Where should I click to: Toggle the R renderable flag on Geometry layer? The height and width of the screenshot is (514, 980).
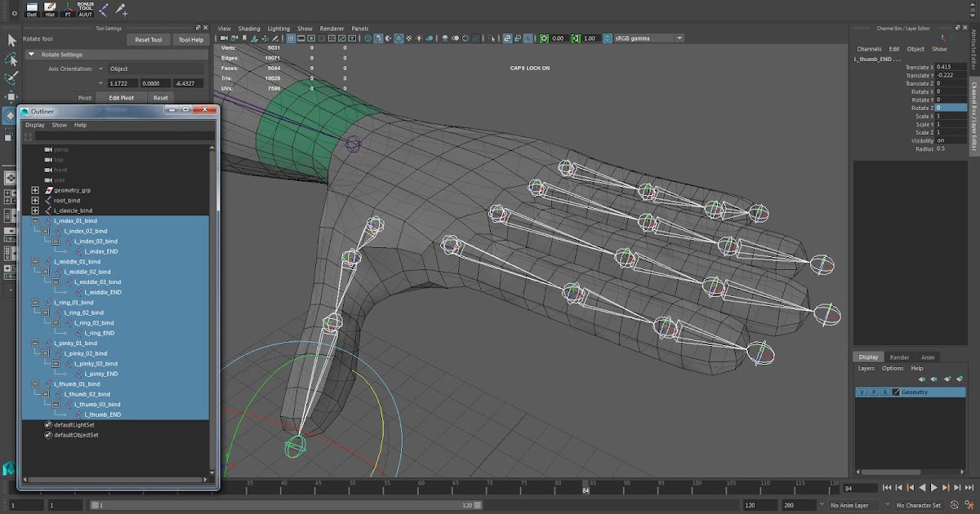point(885,392)
